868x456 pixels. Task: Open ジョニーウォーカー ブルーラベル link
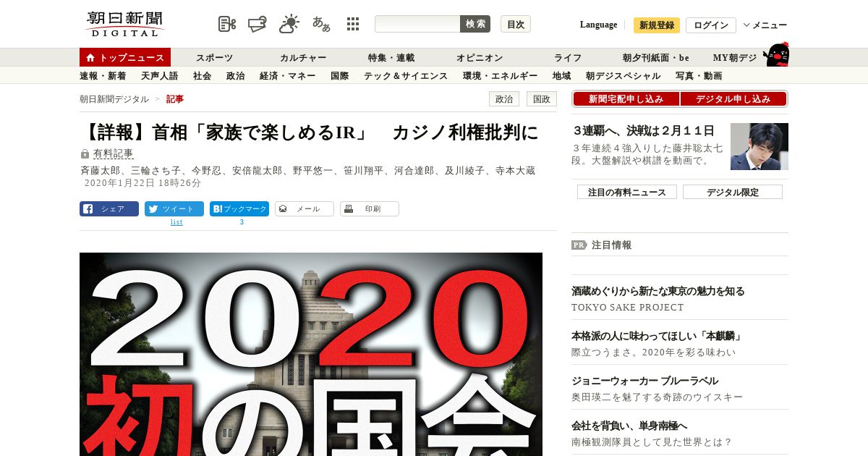click(x=645, y=381)
